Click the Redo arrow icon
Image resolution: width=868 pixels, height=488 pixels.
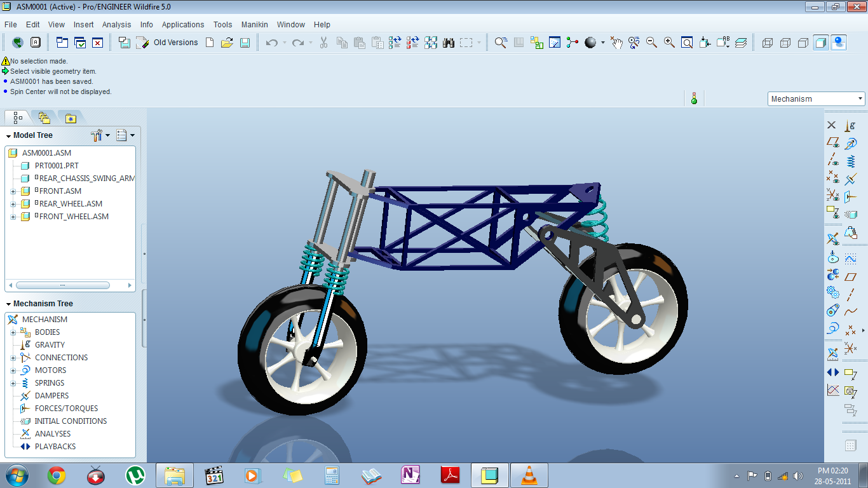tap(298, 43)
